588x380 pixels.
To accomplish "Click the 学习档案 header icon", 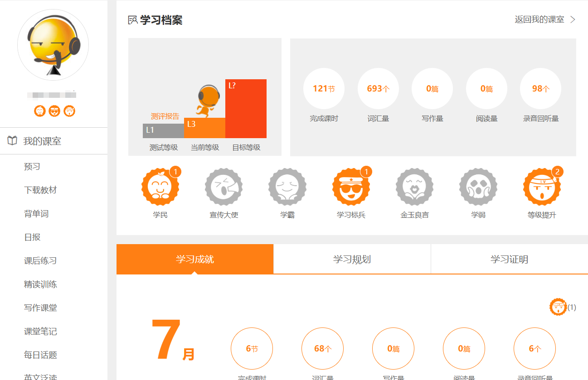I will tap(133, 20).
